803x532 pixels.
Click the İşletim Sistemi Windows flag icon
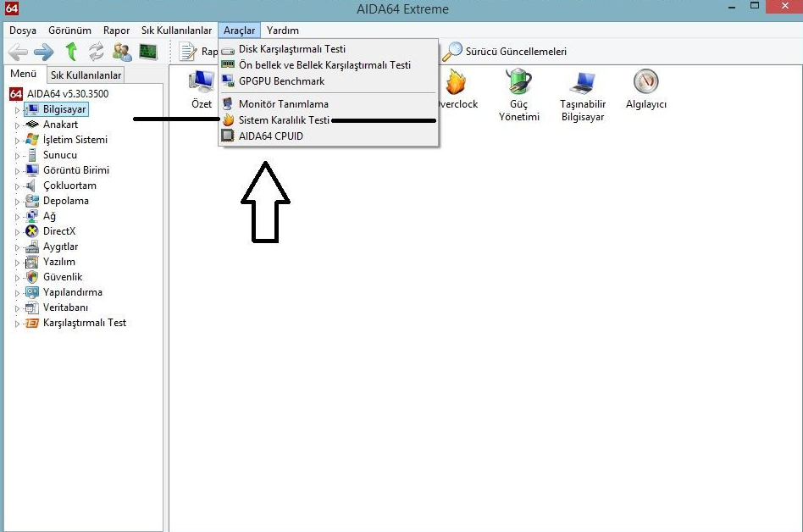pos(31,139)
